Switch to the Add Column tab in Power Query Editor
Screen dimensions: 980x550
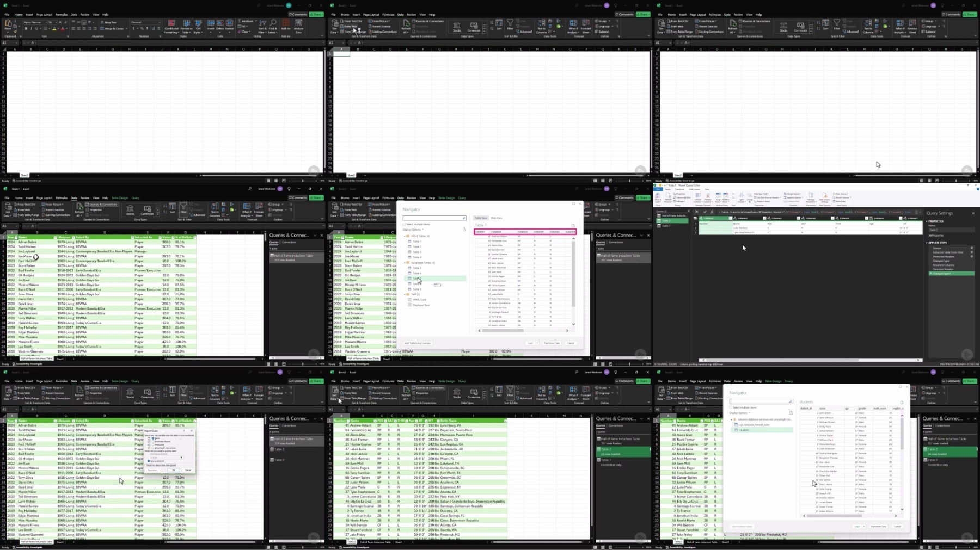pos(694,189)
